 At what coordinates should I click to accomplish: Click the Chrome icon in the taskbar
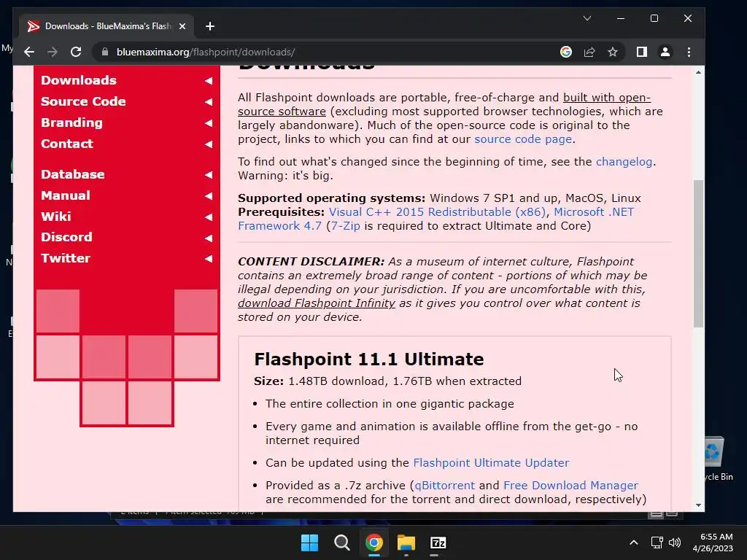point(374,542)
